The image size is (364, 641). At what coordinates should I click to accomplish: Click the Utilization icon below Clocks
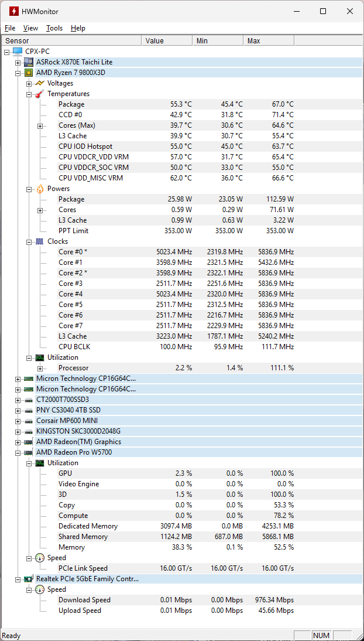[x=39, y=357]
